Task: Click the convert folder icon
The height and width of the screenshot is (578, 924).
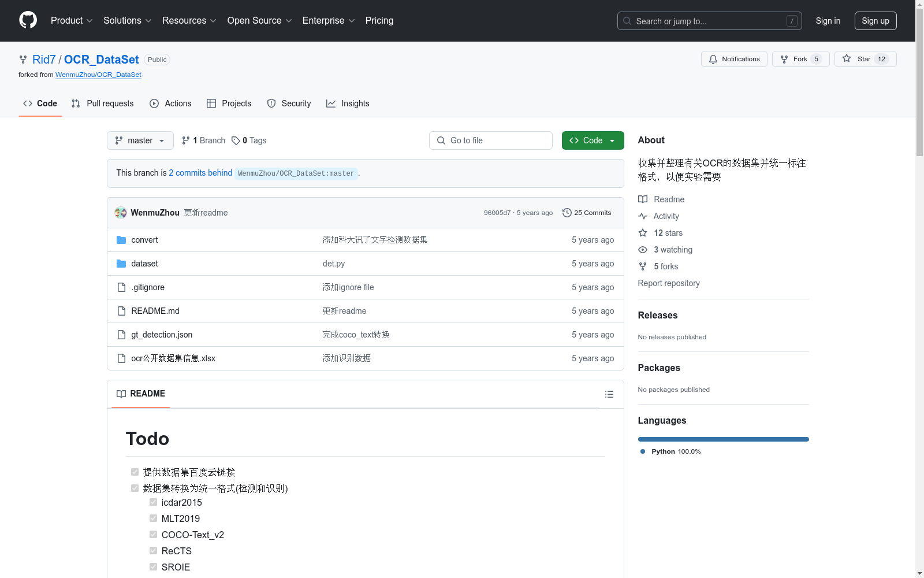Action: pyautogui.click(x=121, y=240)
